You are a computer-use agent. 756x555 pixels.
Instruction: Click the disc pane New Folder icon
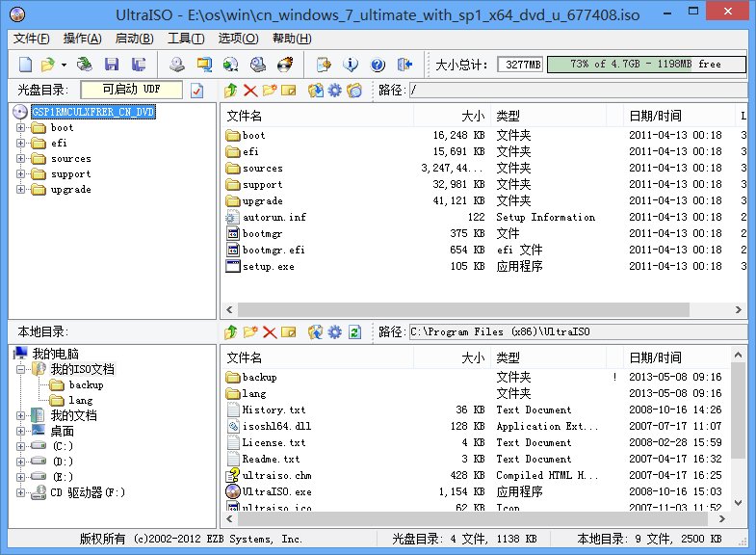270,91
